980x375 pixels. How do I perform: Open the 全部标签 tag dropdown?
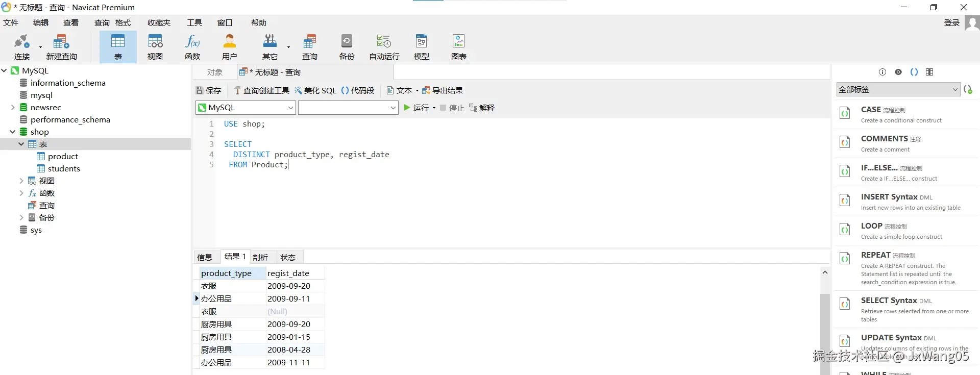click(898, 89)
